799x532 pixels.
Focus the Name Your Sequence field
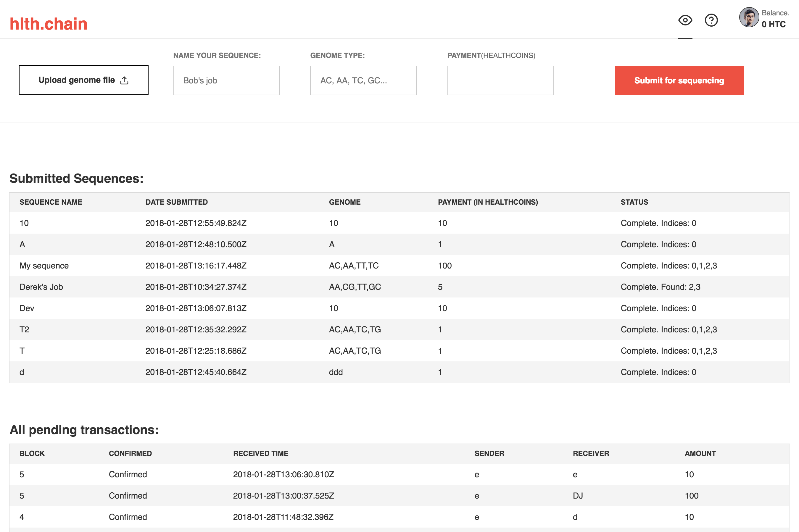tap(226, 80)
